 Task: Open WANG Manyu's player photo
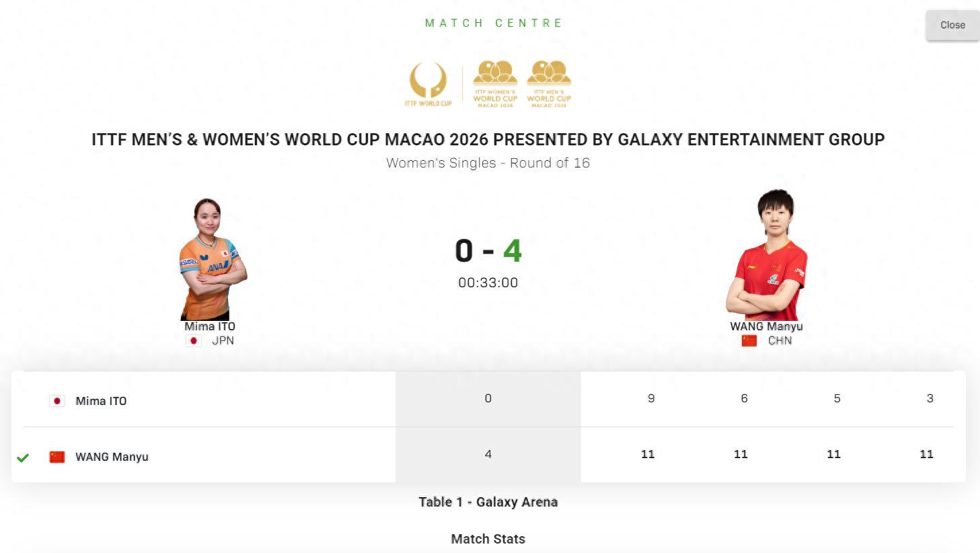[767, 256]
